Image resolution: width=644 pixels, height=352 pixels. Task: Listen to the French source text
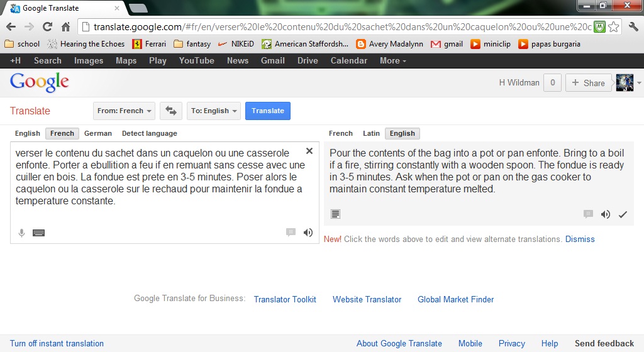(x=308, y=232)
